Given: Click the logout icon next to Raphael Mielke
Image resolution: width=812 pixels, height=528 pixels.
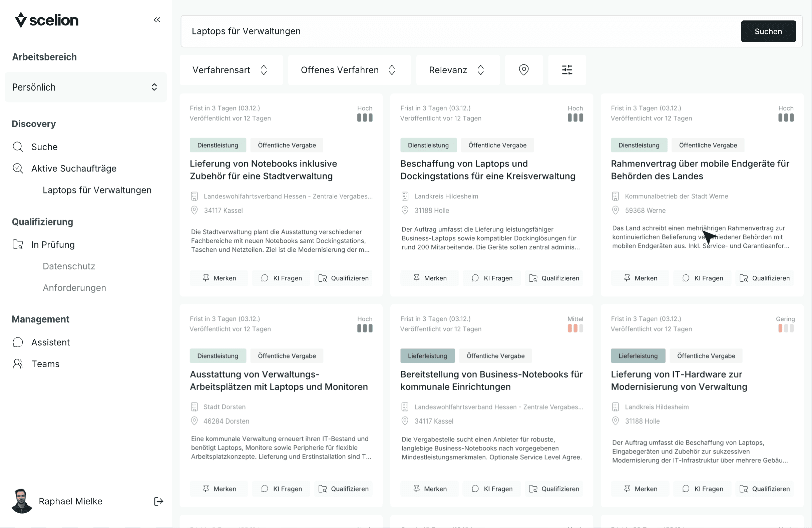Looking at the screenshot, I should tap(158, 501).
